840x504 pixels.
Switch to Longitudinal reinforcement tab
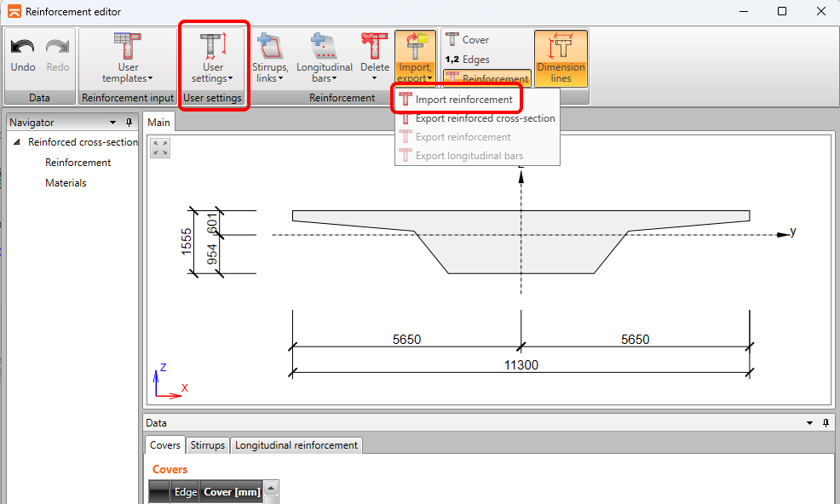tap(296, 445)
